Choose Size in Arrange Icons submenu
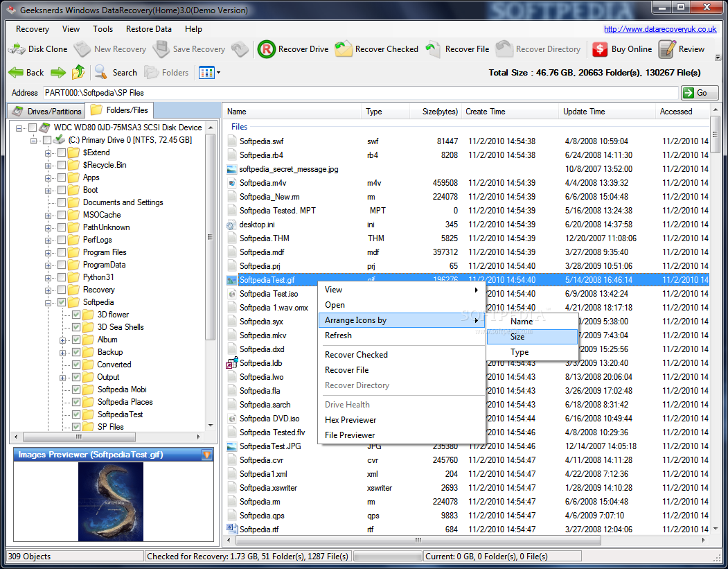Screen dimensions: 728x569 (x=532, y=337)
